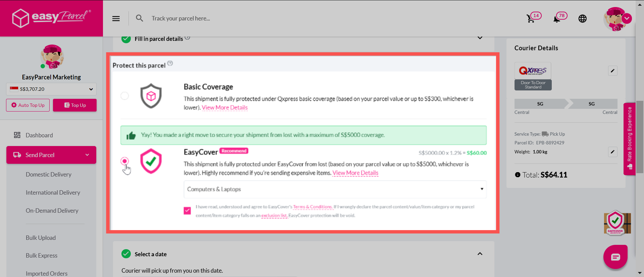Screen dimensions: 644x277
Task: Click the EasyParcel Marketing account name
Action: [51, 77]
